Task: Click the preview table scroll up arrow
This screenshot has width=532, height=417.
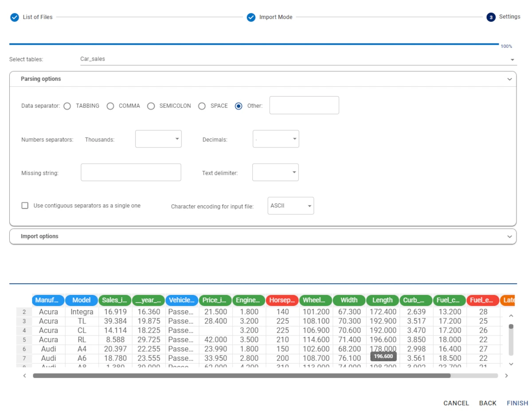Action: click(x=511, y=316)
